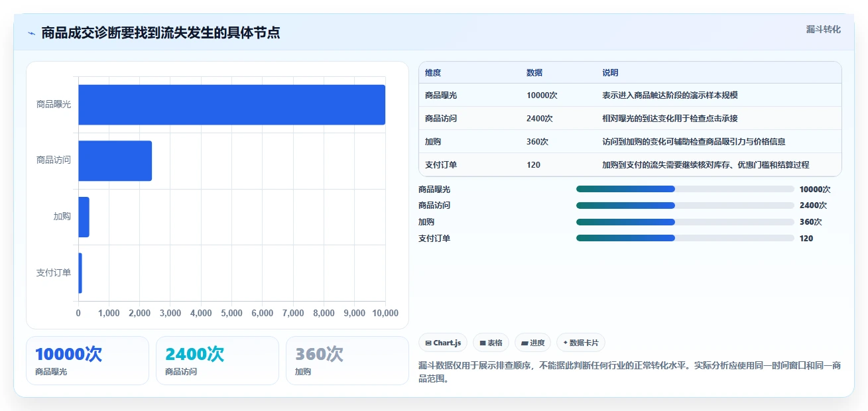Click the 数据 column header
The image size is (868, 411).
(534, 73)
